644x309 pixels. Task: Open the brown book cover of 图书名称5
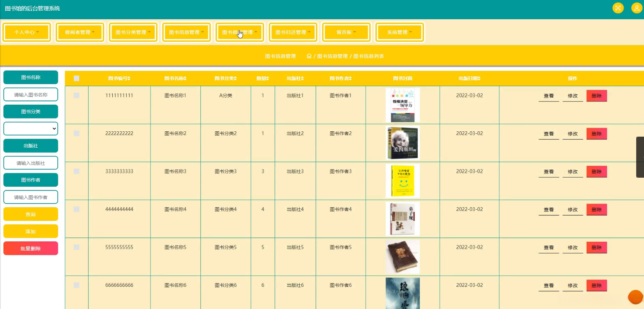coord(403,257)
